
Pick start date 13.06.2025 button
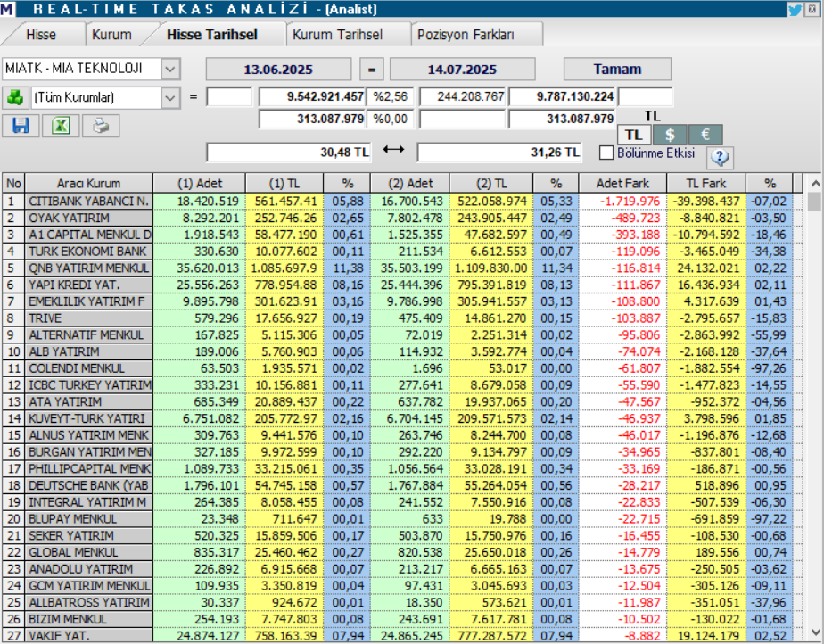(278, 69)
